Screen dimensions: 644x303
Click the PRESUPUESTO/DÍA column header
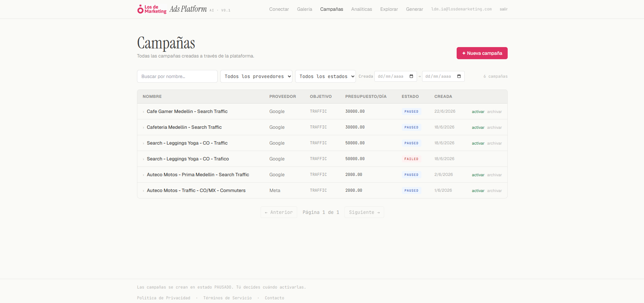click(366, 97)
